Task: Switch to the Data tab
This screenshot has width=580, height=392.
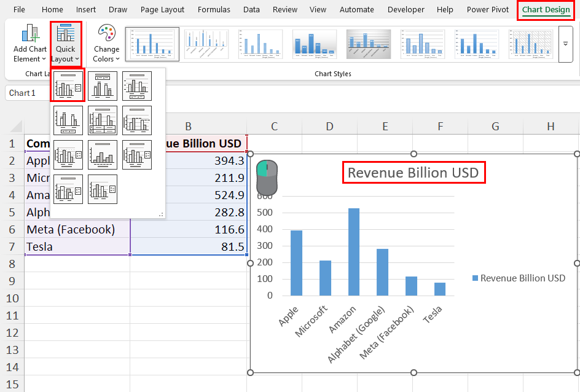Action: point(251,10)
